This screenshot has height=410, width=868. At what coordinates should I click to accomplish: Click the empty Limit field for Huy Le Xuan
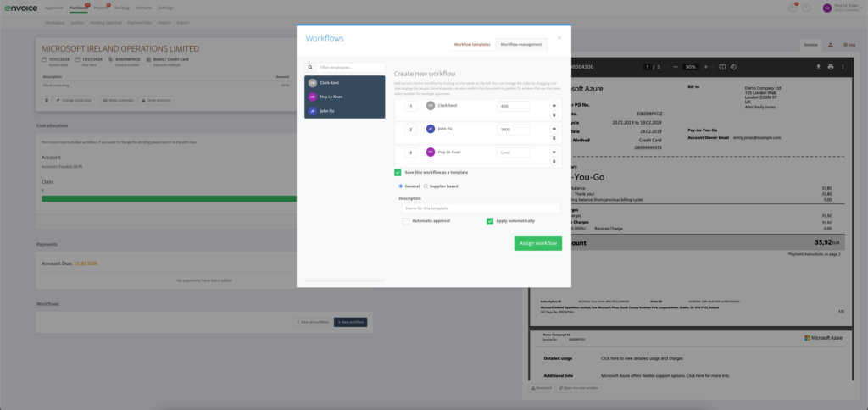(x=513, y=152)
